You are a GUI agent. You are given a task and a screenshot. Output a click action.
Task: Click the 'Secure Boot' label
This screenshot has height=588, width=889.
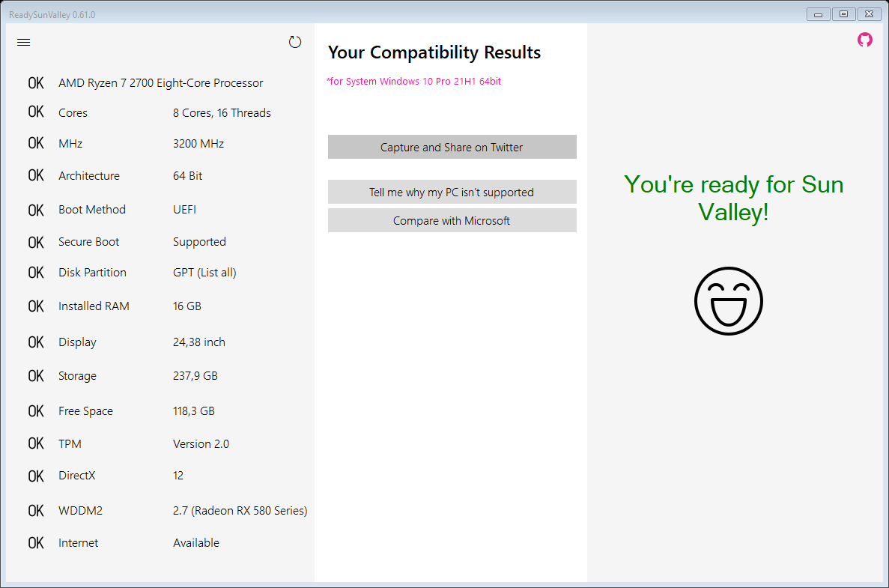(89, 242)
